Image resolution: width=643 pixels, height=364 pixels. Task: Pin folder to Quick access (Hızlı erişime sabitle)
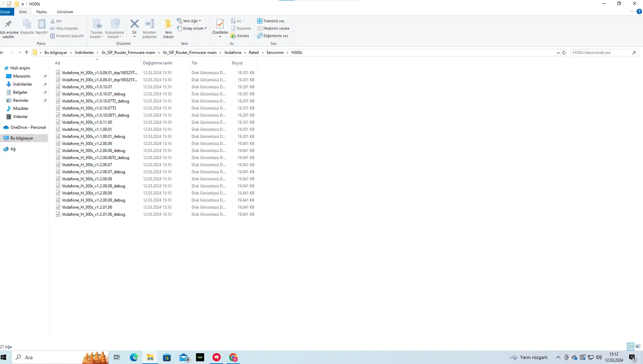[x=8, y=28]
